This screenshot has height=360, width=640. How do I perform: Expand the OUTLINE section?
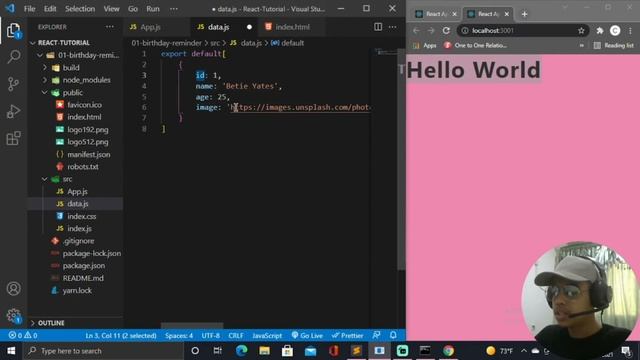pos(48,323)
